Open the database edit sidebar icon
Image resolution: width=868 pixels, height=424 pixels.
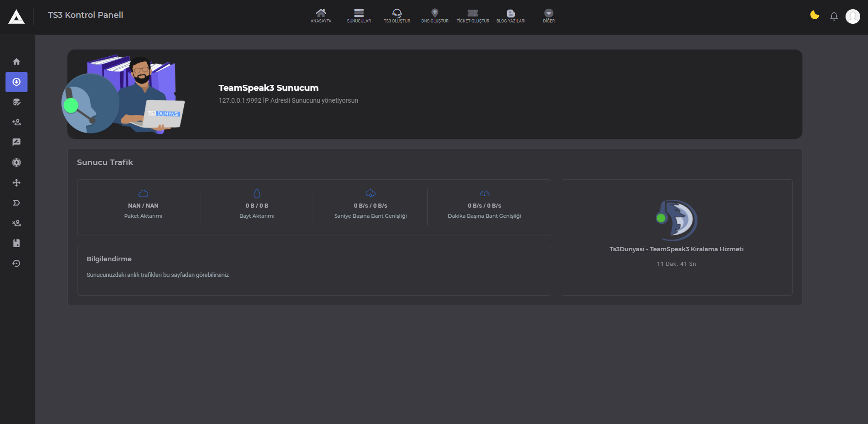17,102
